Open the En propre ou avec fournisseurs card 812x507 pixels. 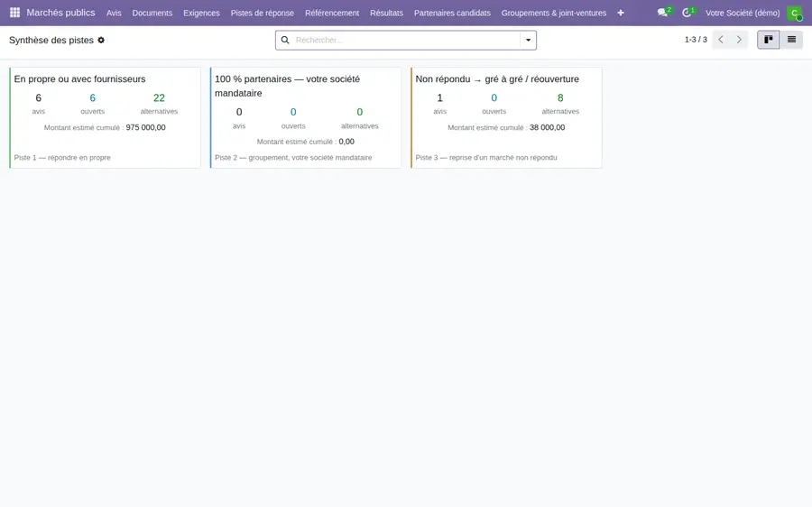click(x=106, y=117)
